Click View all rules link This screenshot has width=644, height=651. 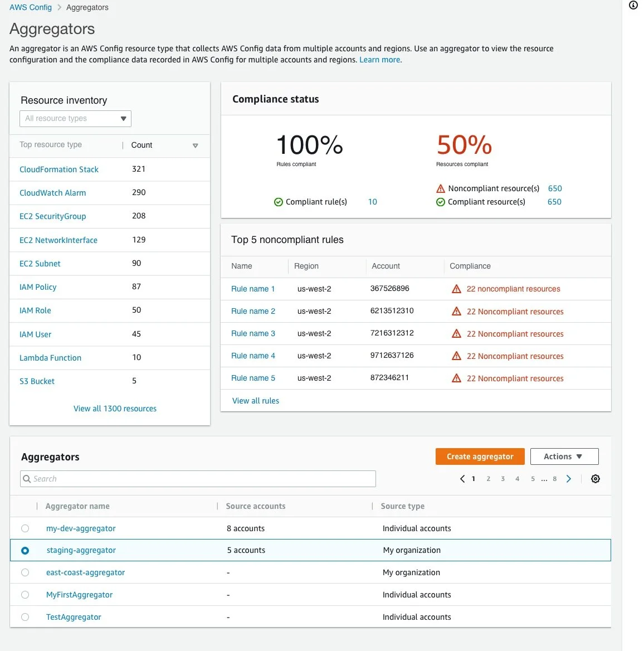256,401
